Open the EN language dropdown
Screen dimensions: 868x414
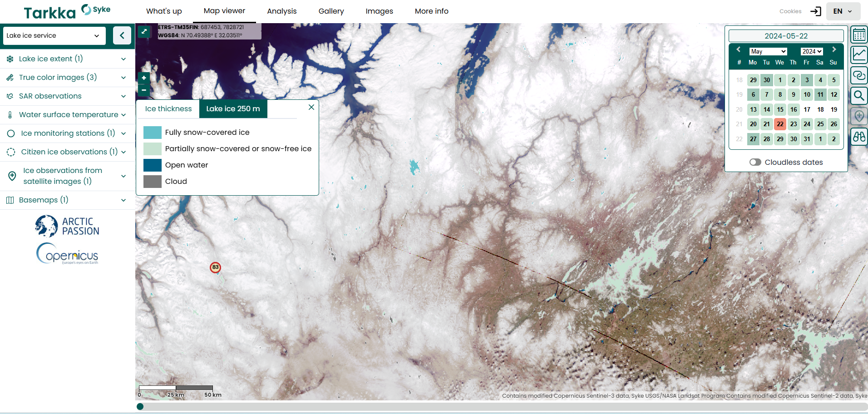843,11
